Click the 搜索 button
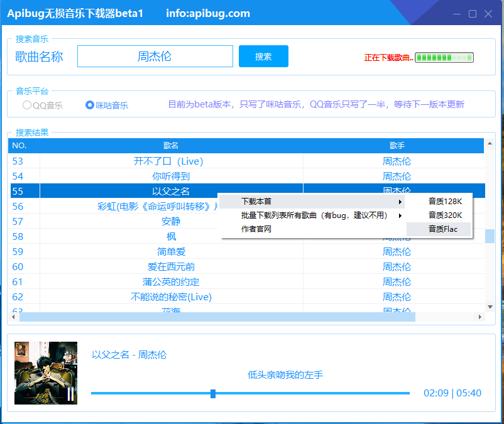This screenshot has height=424, width=504. [x=263, y=57]
